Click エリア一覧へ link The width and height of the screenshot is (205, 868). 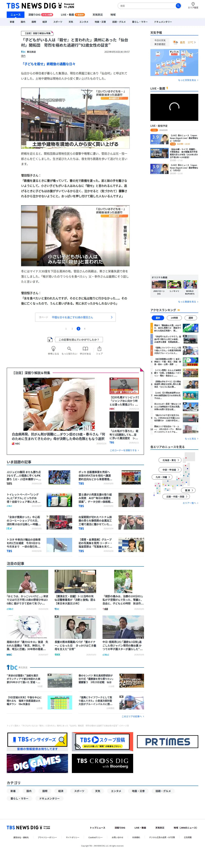pos(190,503)
